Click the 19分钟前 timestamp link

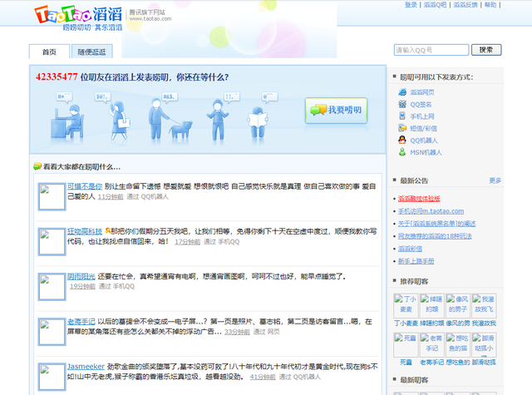point(82,286)
